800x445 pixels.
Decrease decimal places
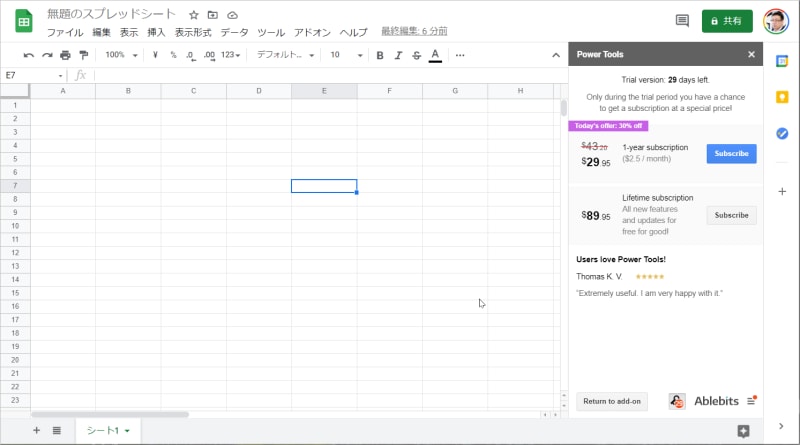coord(191,55)
